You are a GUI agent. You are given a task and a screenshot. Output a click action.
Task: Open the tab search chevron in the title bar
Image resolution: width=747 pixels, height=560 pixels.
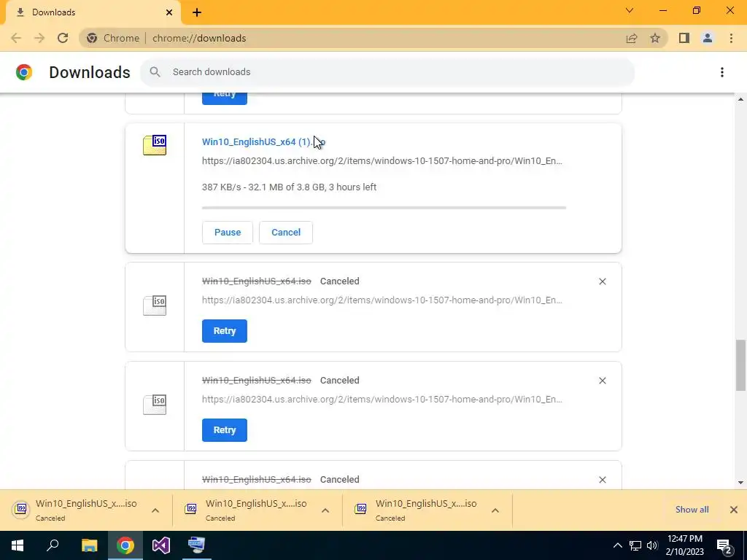pos(630,10)
